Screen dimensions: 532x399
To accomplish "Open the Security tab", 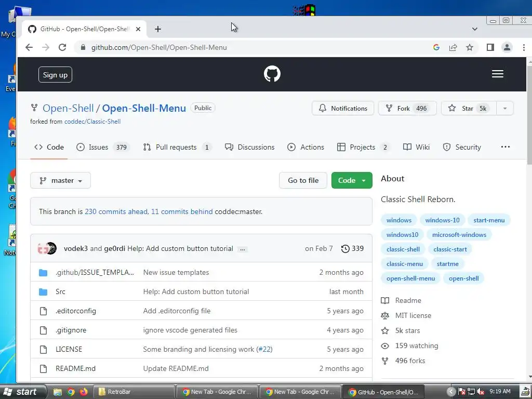I will click(462, 147).
